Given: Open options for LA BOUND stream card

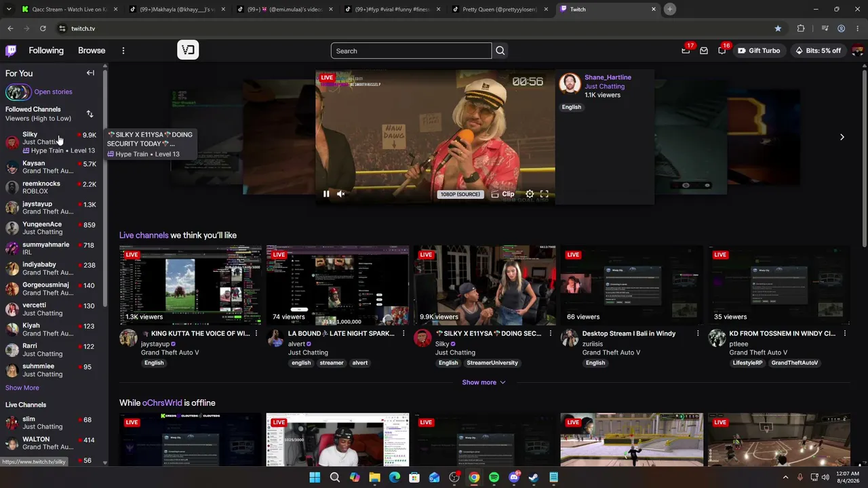Looking at the screenshot, I should tap(403, 333).
